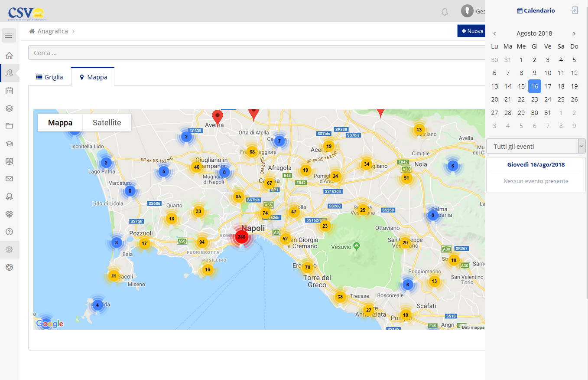Open the Tutti gli eventi dropdown
This screenshot has width=588, height=380.
click(536, 146)
